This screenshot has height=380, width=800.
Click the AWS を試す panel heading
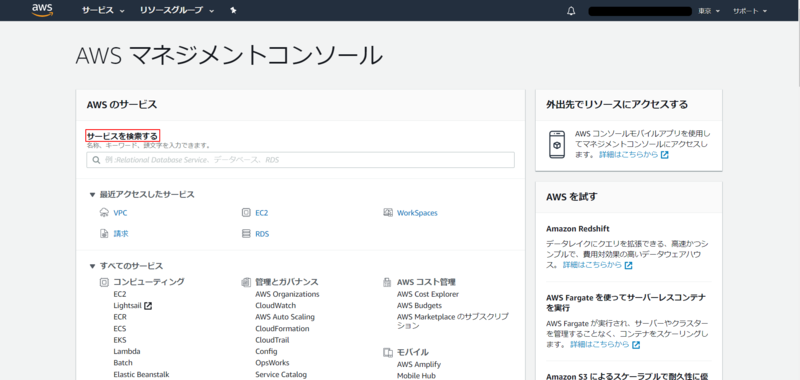pos(571,196)
